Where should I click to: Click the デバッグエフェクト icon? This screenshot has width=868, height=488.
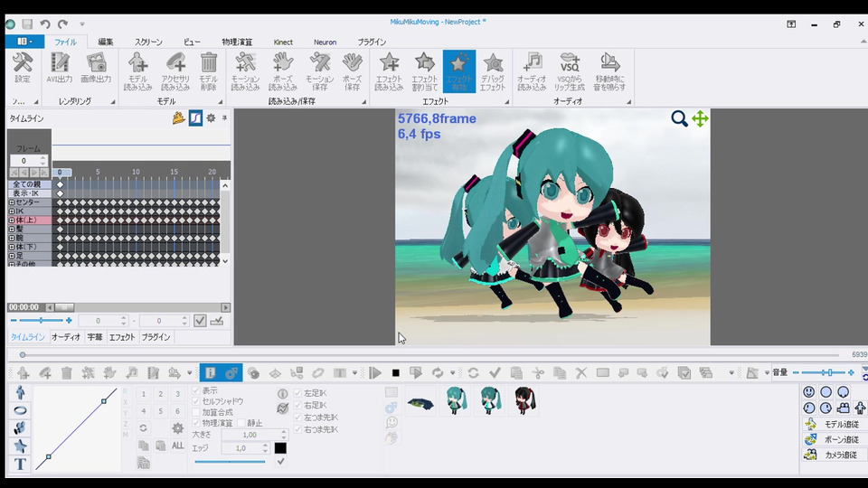pos(493,71)
